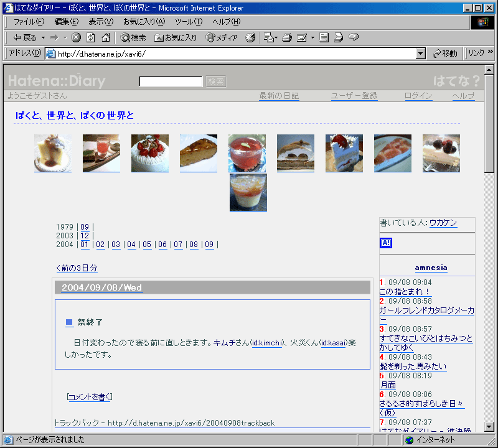This screenshot has width=498, height=448.
Task: Open the File (ファイル) menu
Action: coord(29,22)
